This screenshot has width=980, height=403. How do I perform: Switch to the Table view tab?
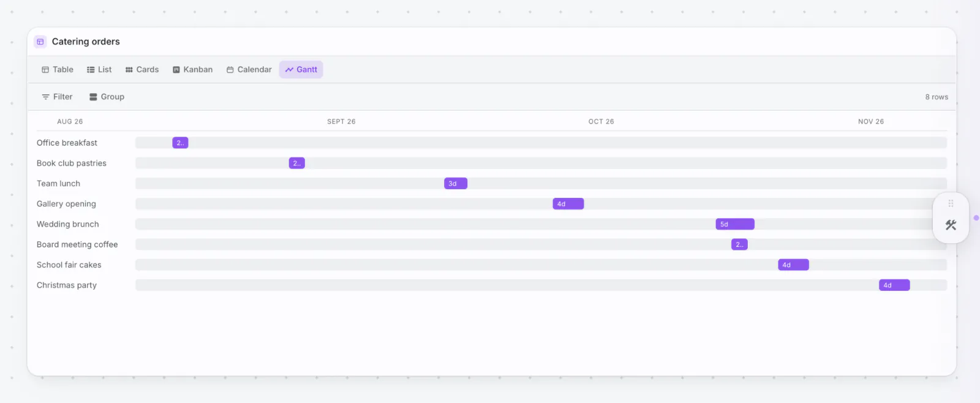coord(58,70)
